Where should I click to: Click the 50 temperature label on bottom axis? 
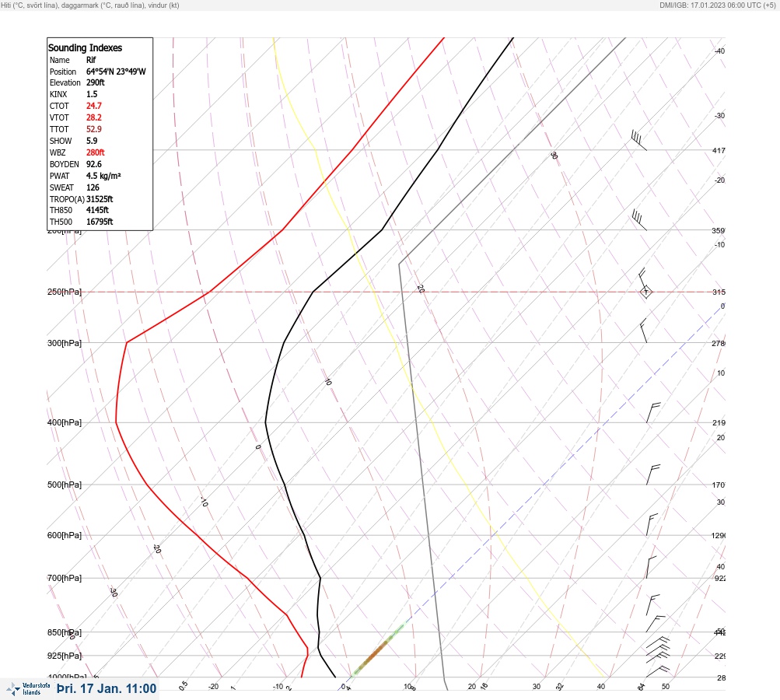coord(666,687)
